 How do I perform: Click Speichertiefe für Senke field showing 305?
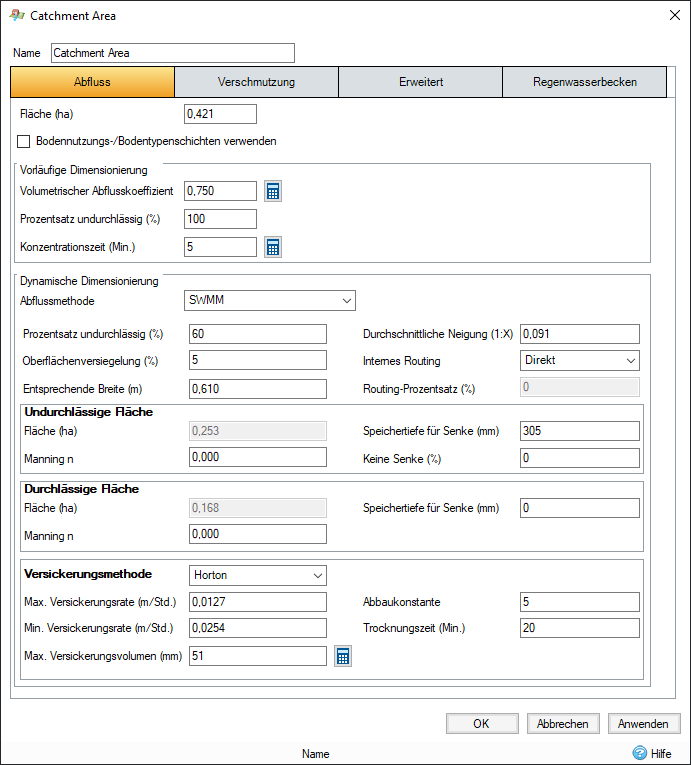point(580,431)
